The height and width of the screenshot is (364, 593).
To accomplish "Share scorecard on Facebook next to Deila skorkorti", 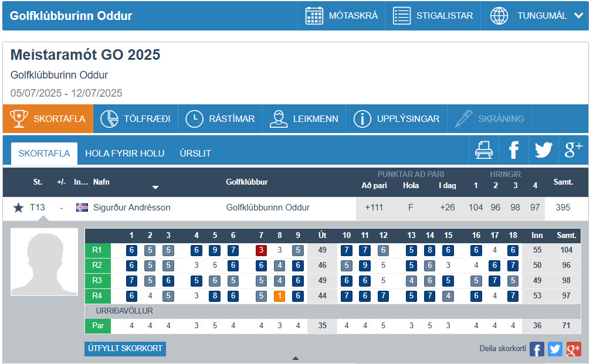I will tap(537, 349).
